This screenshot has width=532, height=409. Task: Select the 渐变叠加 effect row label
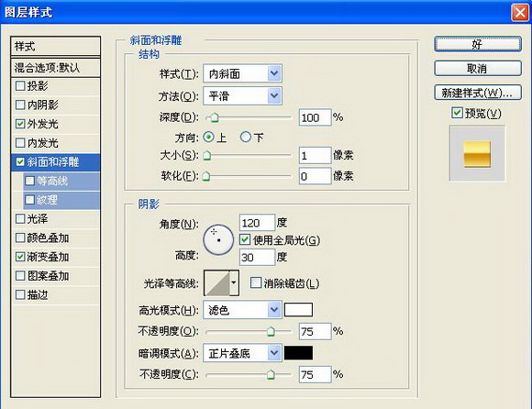[x=48, y=257]
